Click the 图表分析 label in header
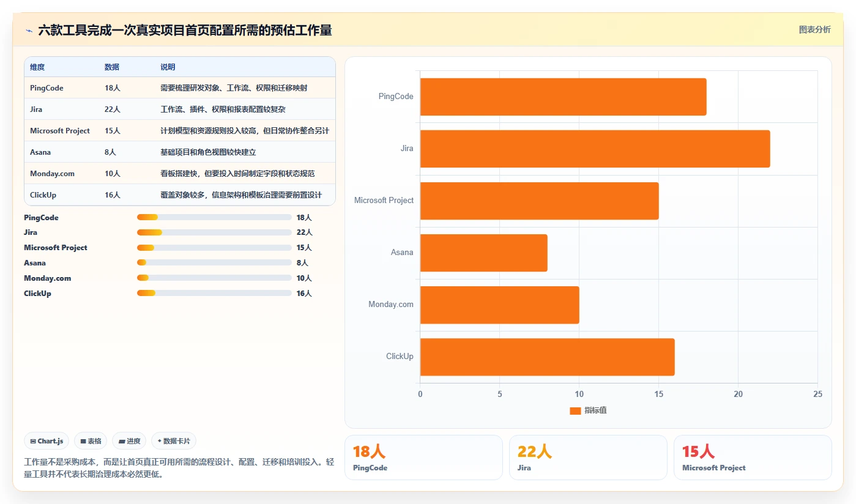Viewport: 856px width, 504px height. pos(814,29)
